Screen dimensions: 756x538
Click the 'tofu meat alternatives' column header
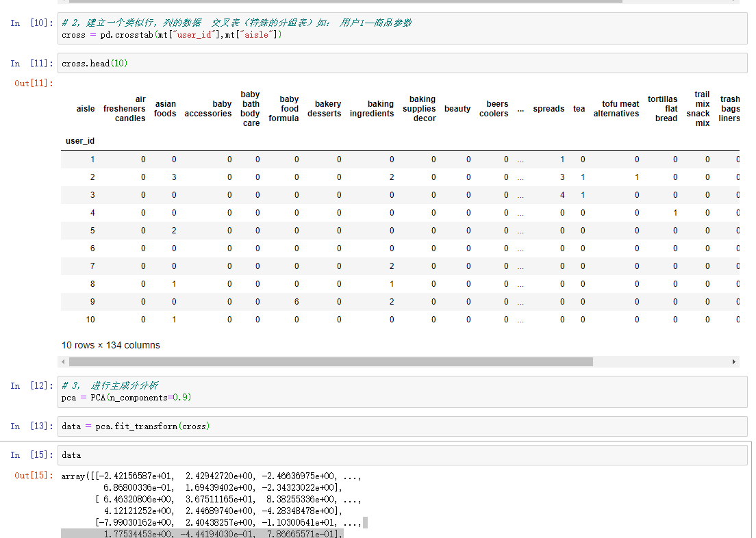tap(616, 108)
